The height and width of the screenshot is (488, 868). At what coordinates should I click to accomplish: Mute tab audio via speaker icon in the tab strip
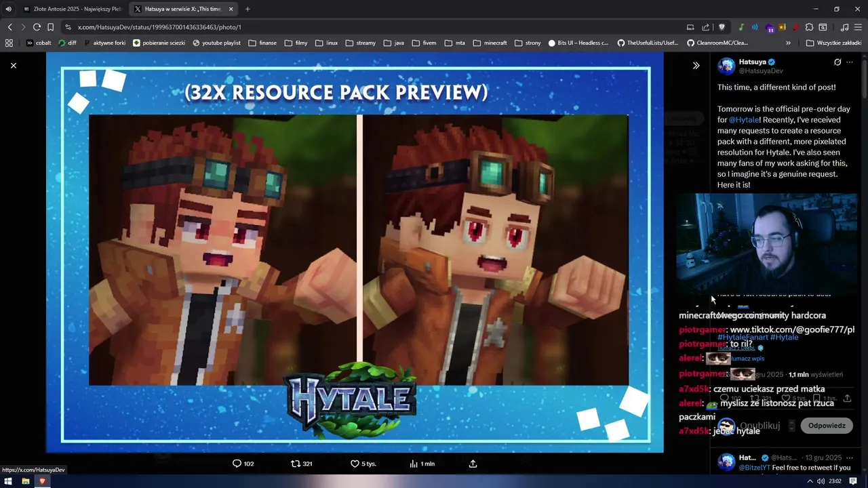pos(8,9)
